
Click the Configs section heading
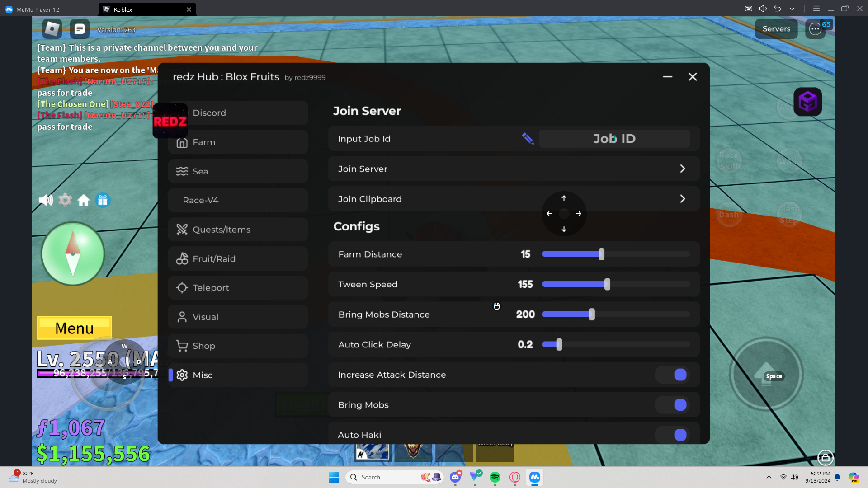356,227
